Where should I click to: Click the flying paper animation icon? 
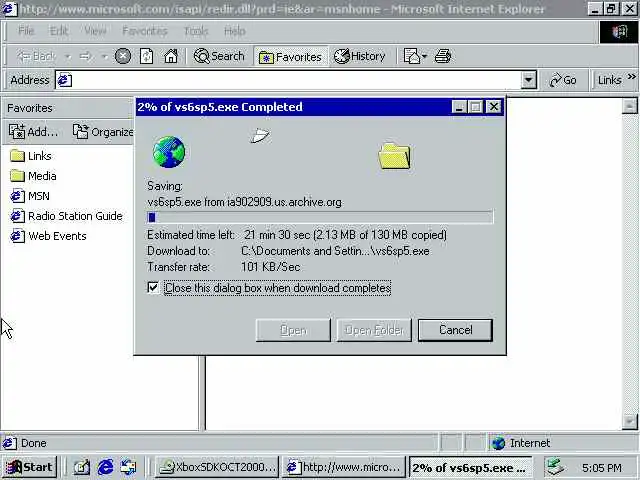point(260,135)
